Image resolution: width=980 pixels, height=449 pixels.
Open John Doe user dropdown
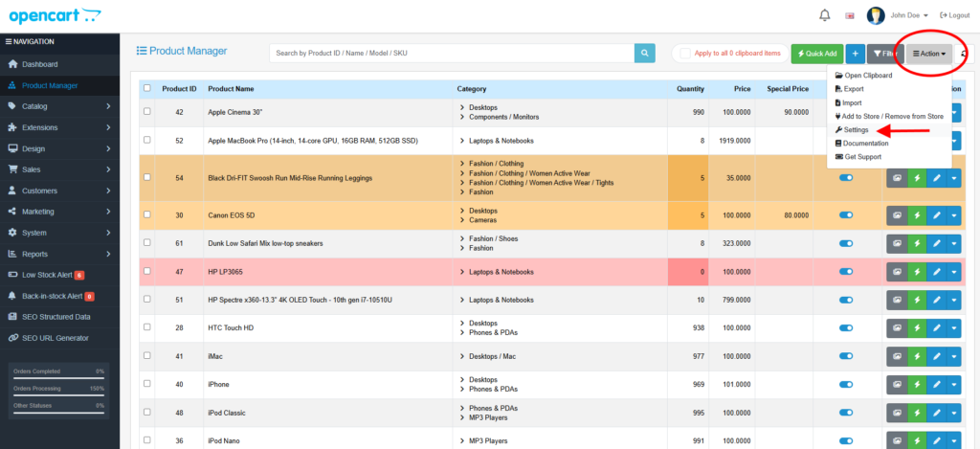909,15
